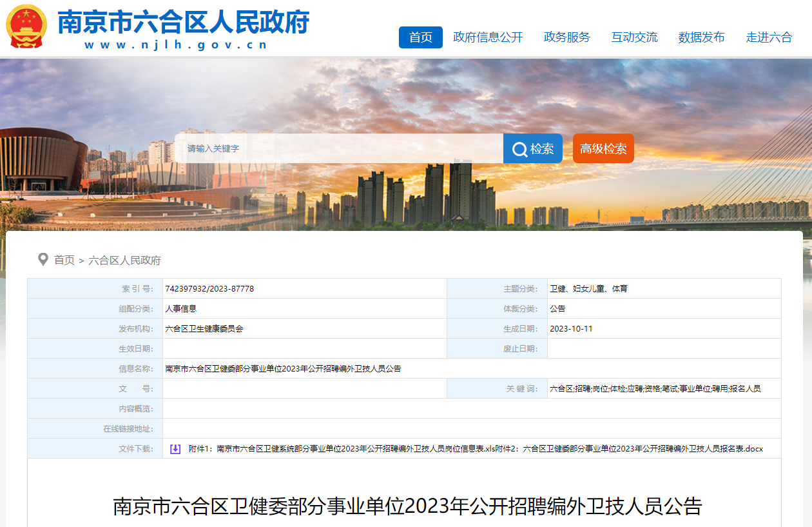This screenshot has height=527, width=812.
Task: Click the magnifier icon in the 检索 button
Action: tap(519, 149)
